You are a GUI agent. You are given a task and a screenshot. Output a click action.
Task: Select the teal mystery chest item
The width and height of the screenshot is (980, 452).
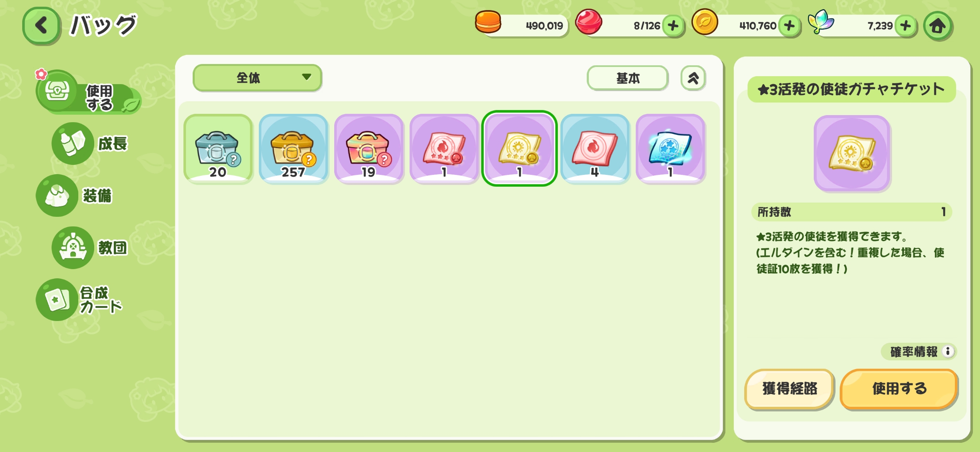[x=218, y=149]
